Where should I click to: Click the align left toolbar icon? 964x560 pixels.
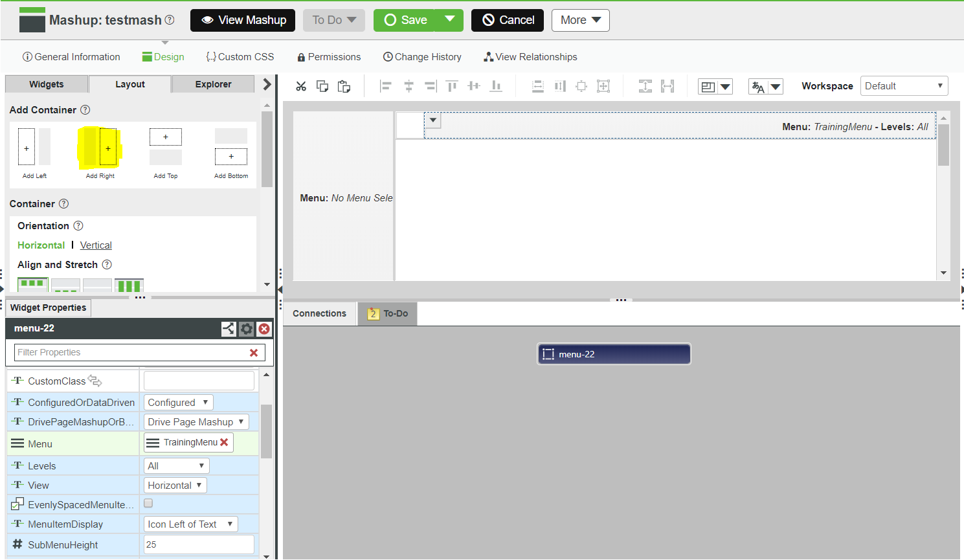[x=385, y=86]
